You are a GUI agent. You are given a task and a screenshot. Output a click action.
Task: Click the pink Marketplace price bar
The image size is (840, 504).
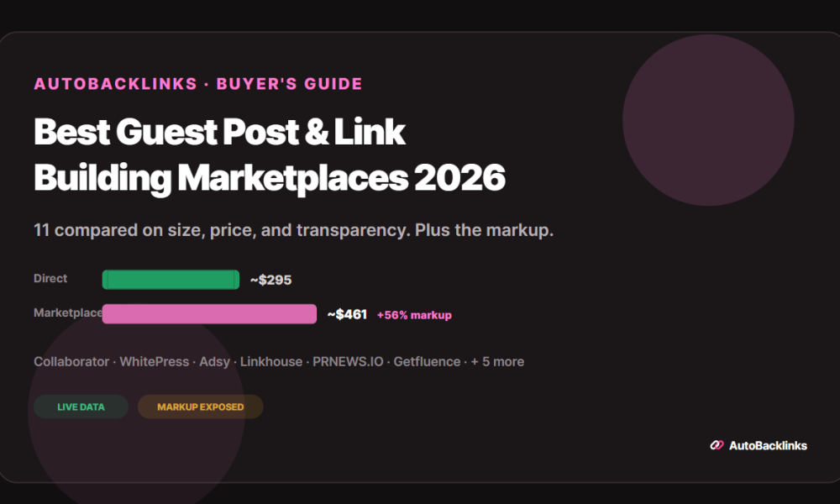point(209,314)
